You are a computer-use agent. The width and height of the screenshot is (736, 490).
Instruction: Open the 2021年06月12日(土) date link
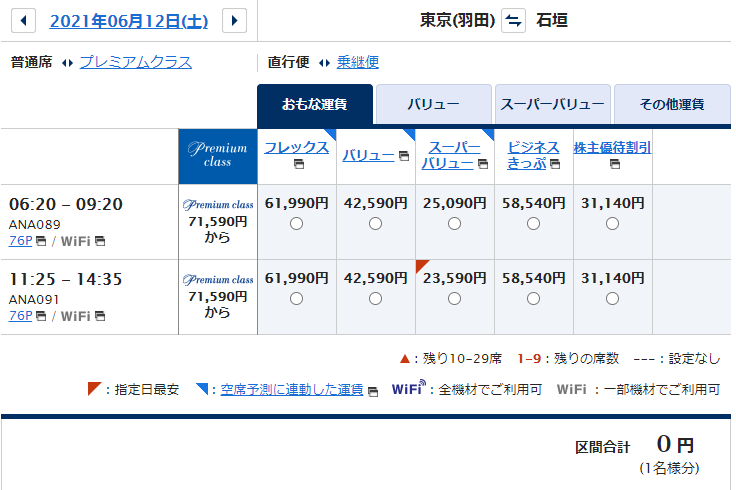(129, 21)
